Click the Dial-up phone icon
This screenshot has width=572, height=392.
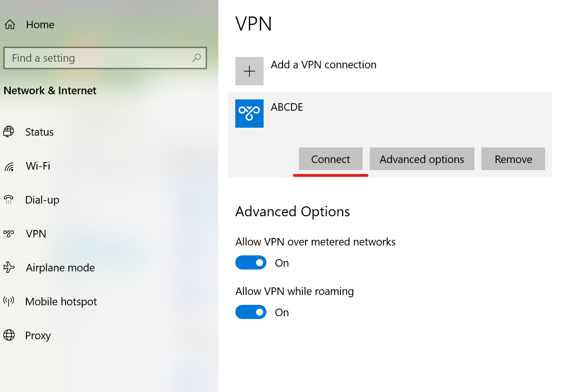click(x=8, y=200)
